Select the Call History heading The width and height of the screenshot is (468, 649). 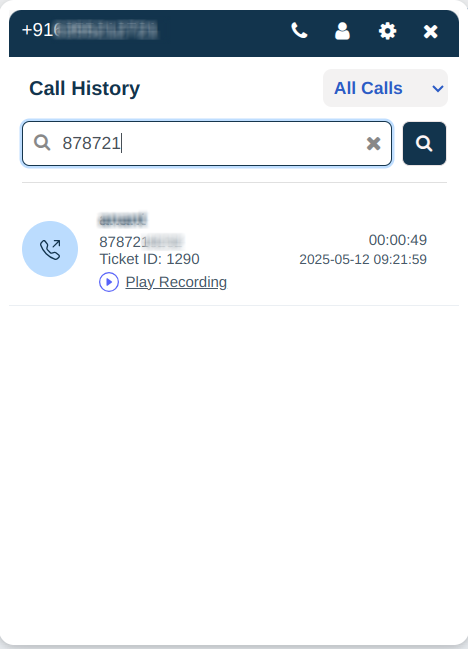click(x=85, y=89)
